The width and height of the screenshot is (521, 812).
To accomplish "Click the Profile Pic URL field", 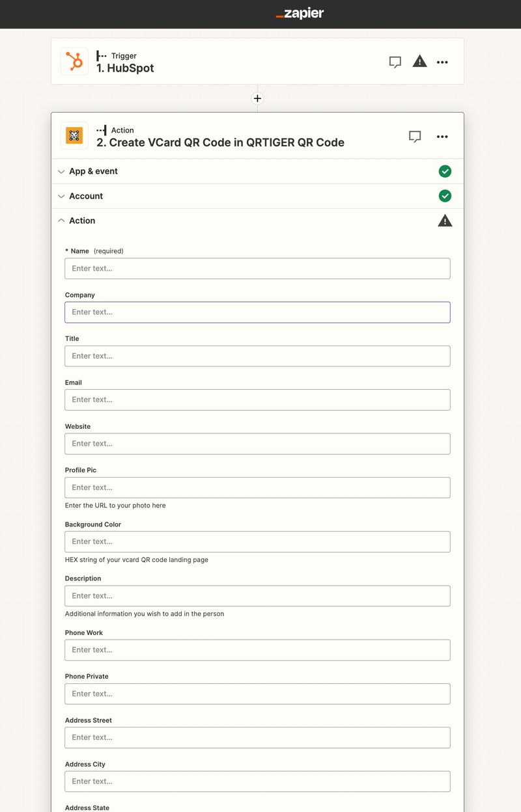I will click(x=257, y=488).
